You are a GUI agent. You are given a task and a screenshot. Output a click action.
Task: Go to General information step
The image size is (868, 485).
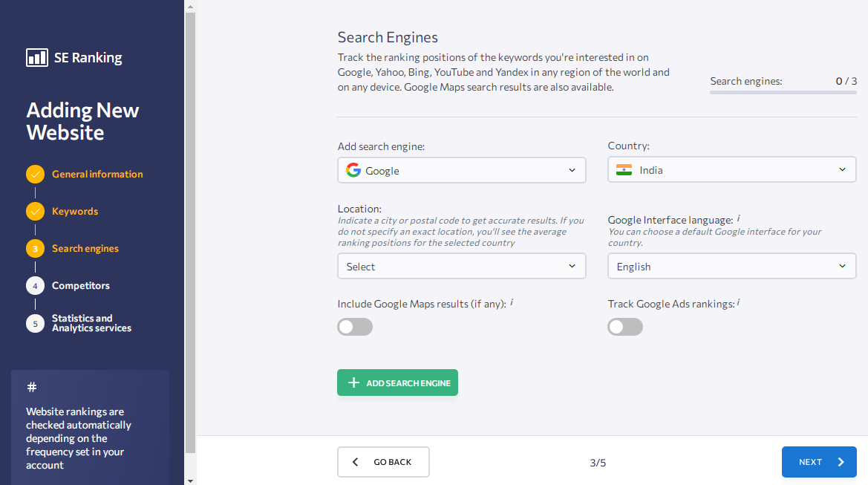(97, 175)
